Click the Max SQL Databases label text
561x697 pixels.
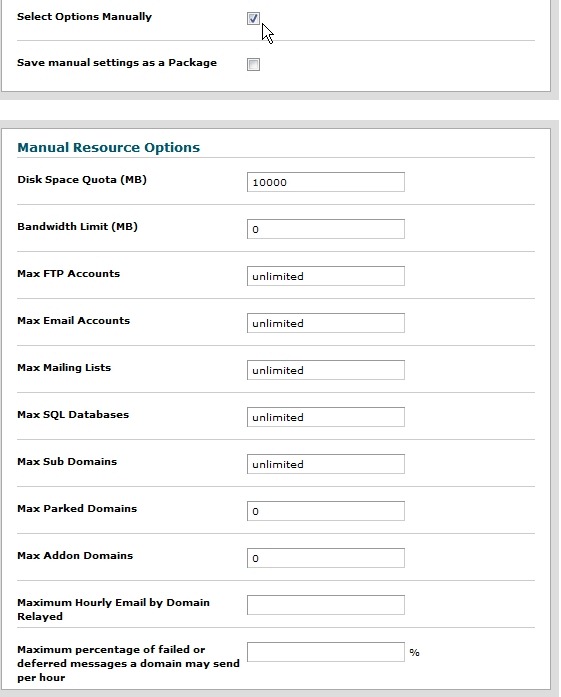pyautogui.click(x=73, y=415)
